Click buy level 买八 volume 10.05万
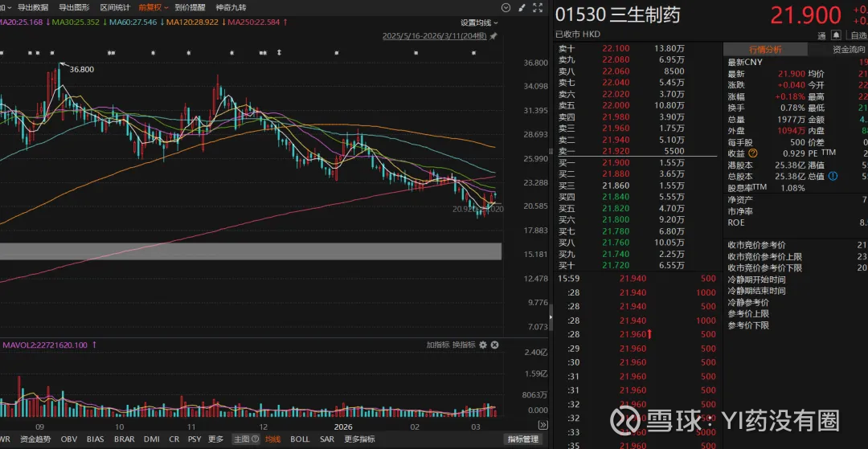 point(669,243)
